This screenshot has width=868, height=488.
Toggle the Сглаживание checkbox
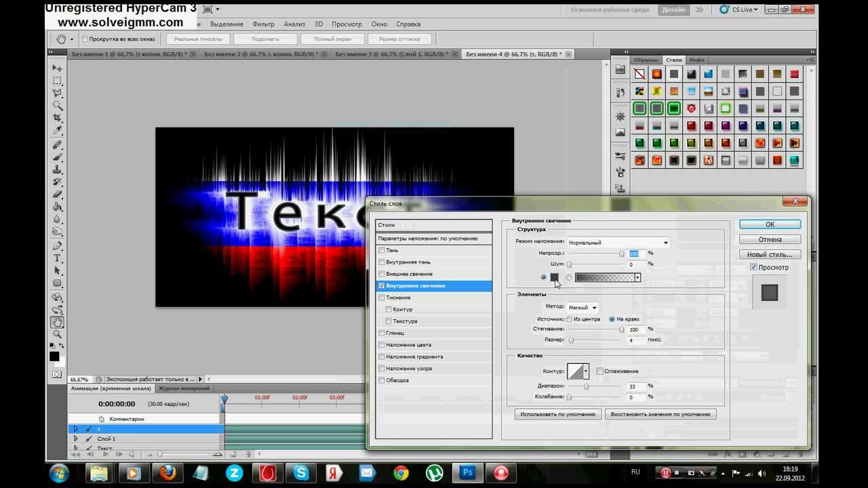click(599, 371)
